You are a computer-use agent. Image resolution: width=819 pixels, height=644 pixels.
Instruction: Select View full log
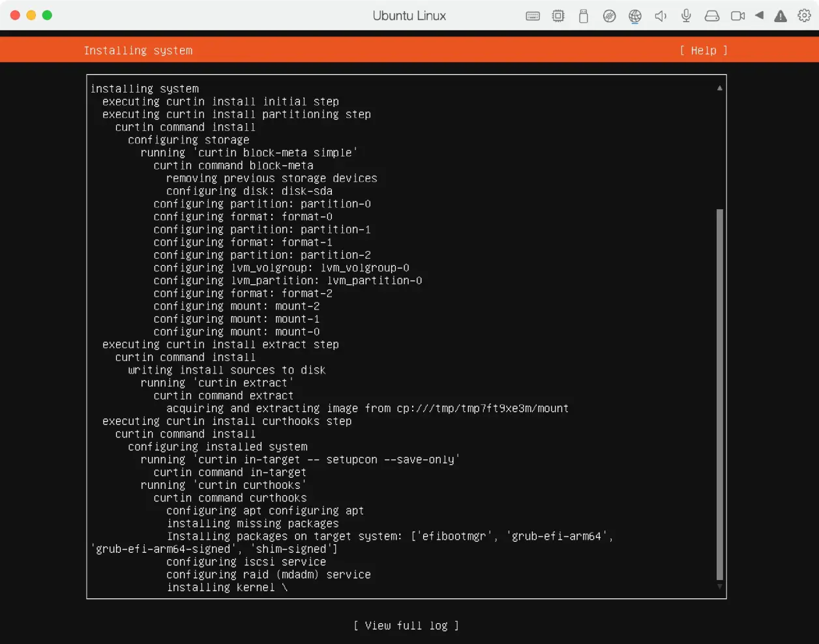coord(406,626)
